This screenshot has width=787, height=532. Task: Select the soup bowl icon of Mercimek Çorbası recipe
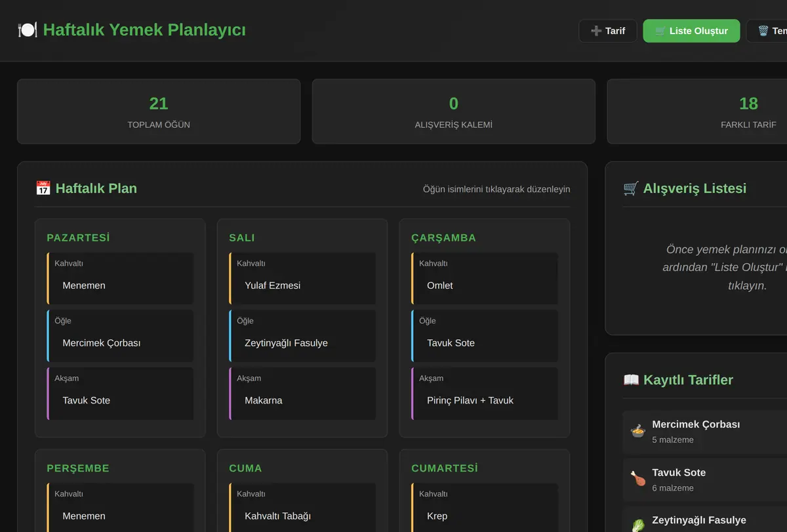(638, 431)
